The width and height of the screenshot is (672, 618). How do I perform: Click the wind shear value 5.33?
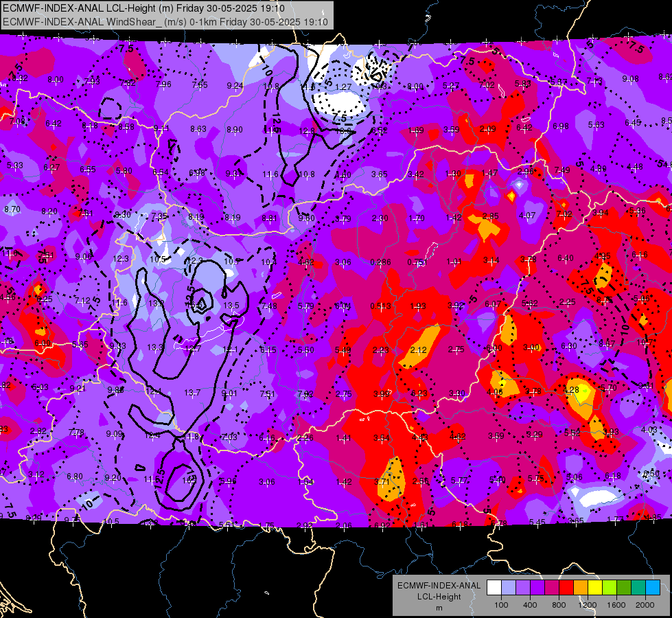tap(15, 165)
